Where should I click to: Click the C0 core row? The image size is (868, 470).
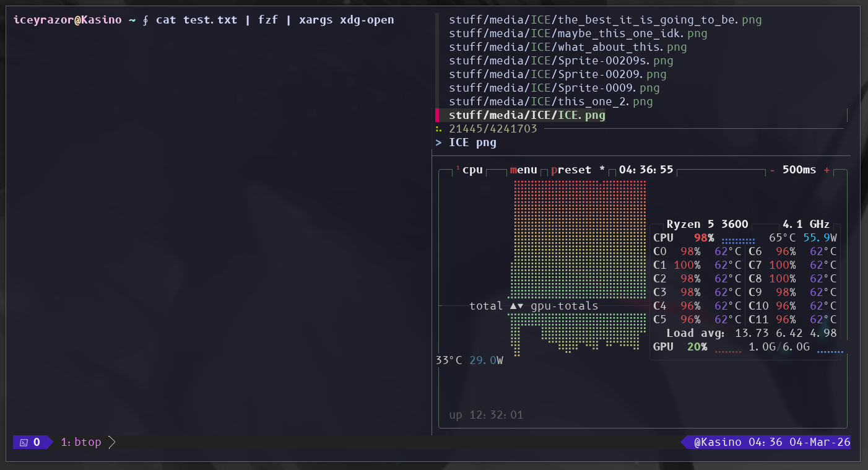coord(697,251)
